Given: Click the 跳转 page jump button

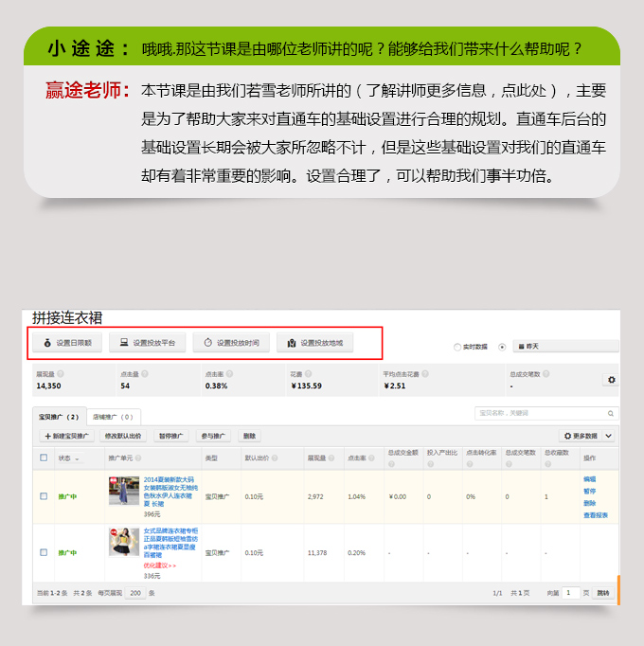Looking at the screenshot, I should coord(603,593).
